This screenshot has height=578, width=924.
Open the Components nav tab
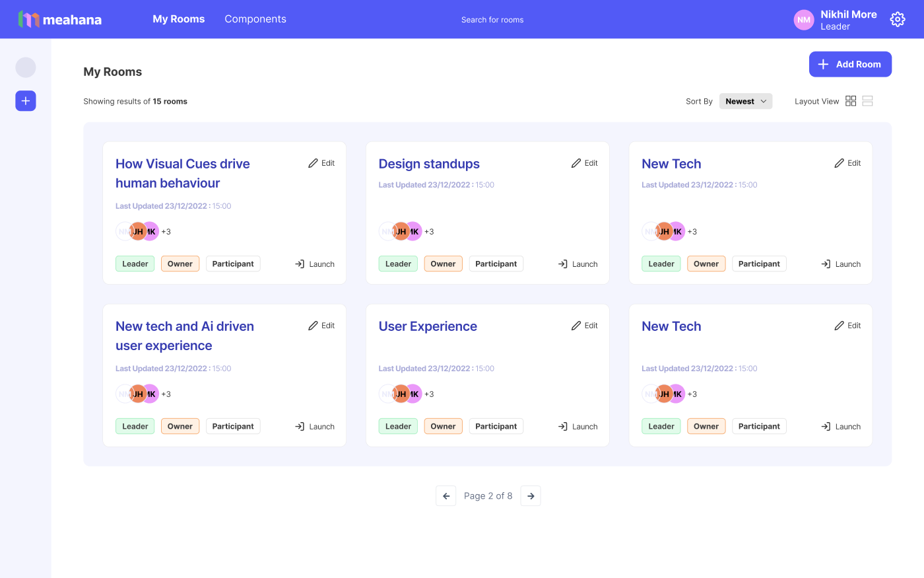255,19
